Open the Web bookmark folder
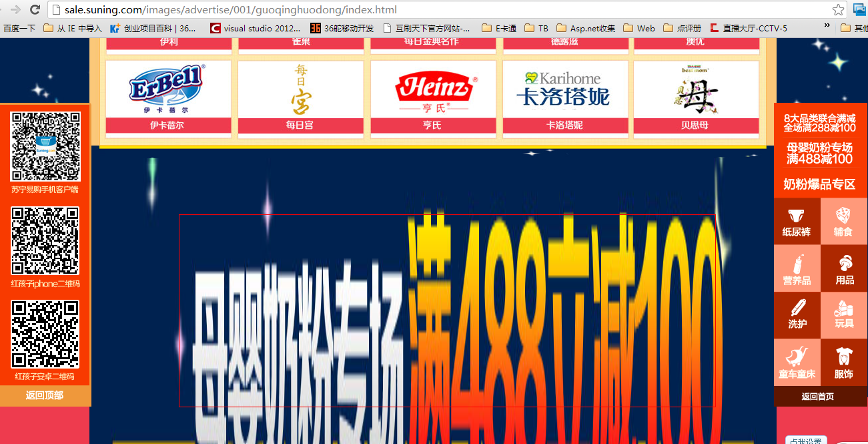This screenshot has height=444, width=868. [639, 28]
